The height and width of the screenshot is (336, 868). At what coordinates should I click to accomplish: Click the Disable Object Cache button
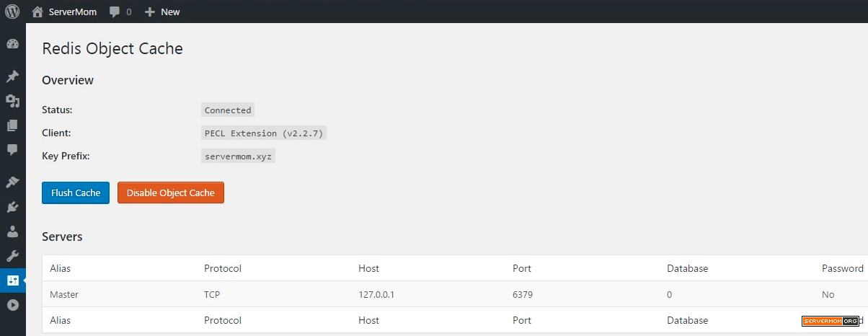click(171, 193)
